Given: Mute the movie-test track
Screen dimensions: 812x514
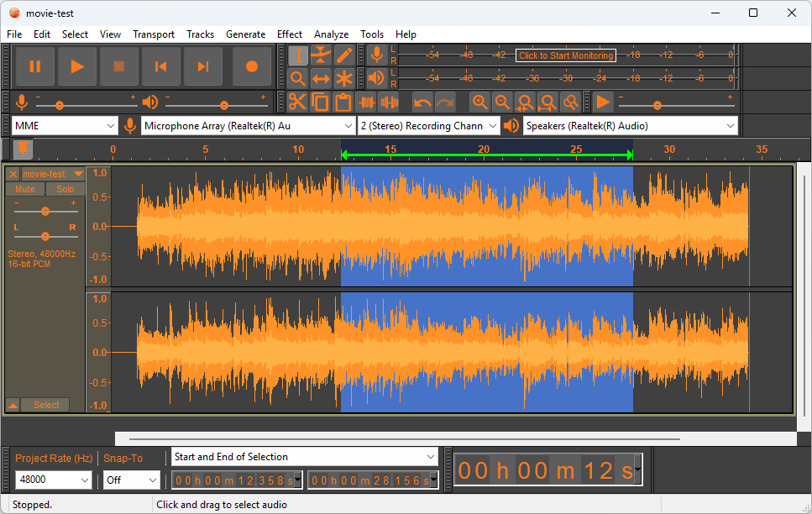Looking at the screenshot, I should coord(25,189).
